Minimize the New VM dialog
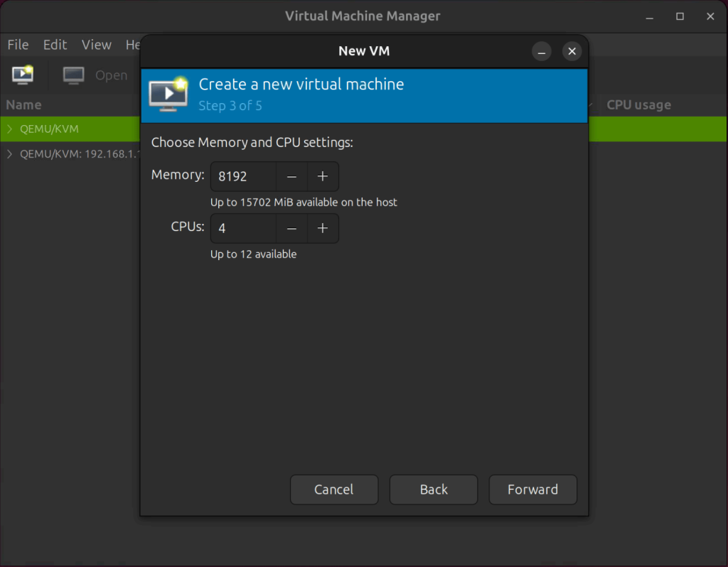Viewport: 728px width, 567px height. pyautogui.click(x=542, y=51)
